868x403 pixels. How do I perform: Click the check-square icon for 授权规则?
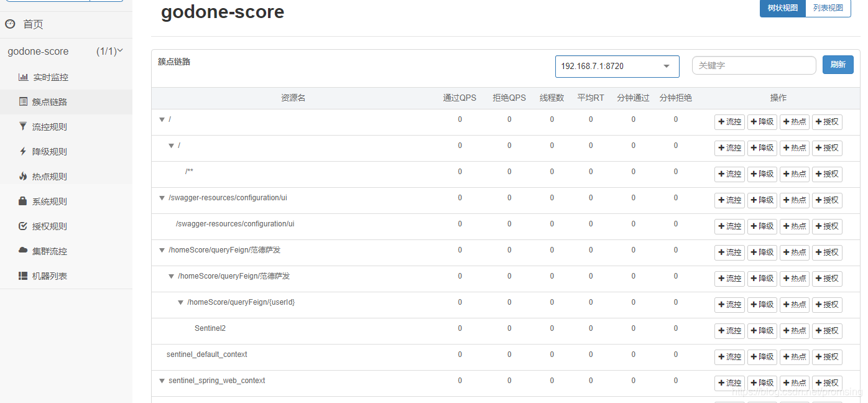(23, 226)
